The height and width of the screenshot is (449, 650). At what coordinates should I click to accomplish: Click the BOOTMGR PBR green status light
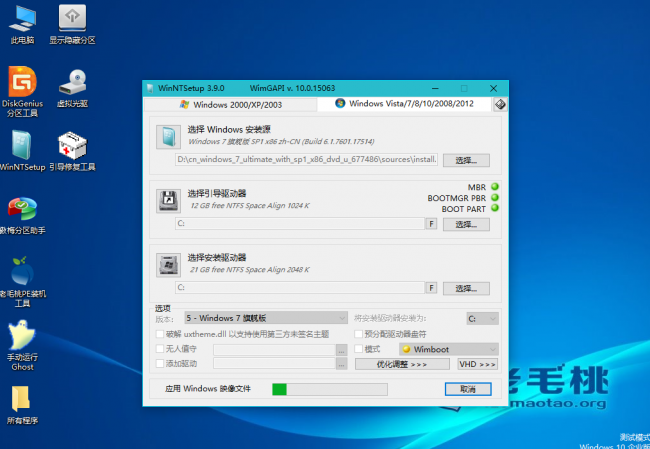tap(495, 197)
